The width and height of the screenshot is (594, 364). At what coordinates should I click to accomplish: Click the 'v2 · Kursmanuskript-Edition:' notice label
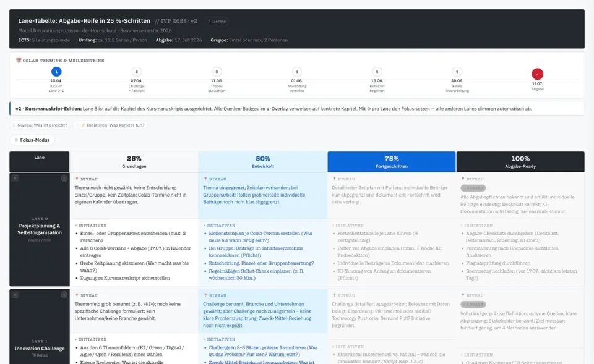point(48,109)
